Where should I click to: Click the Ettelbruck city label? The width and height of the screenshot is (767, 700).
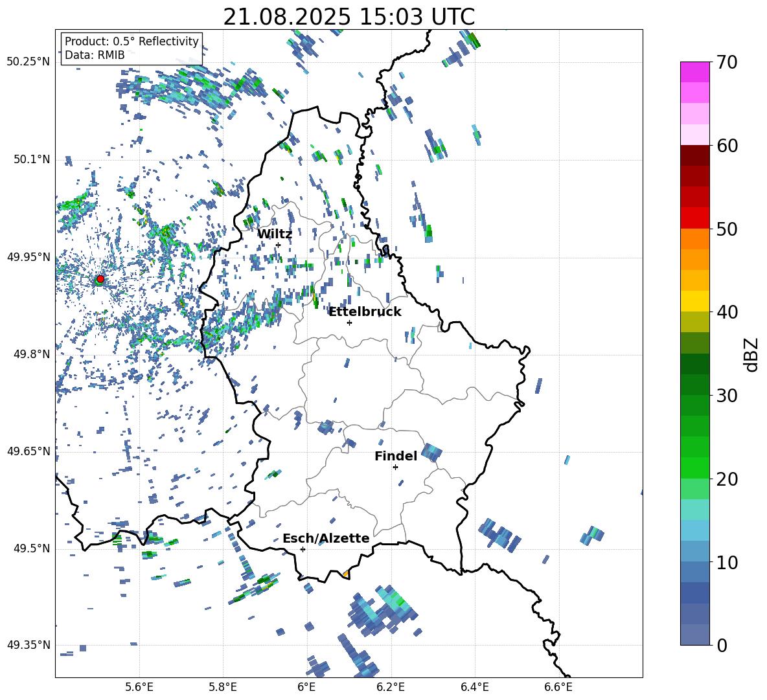click(x=365, y=312)
